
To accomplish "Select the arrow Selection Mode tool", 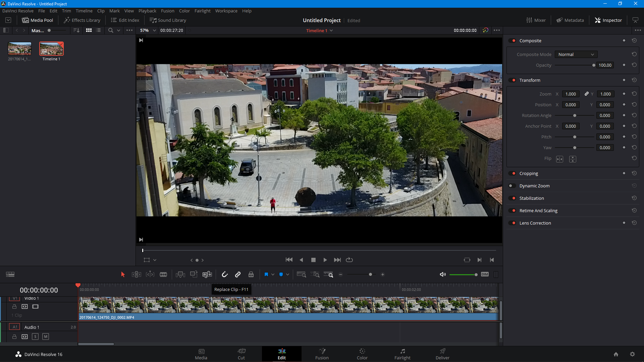I will tap(123, 275).
